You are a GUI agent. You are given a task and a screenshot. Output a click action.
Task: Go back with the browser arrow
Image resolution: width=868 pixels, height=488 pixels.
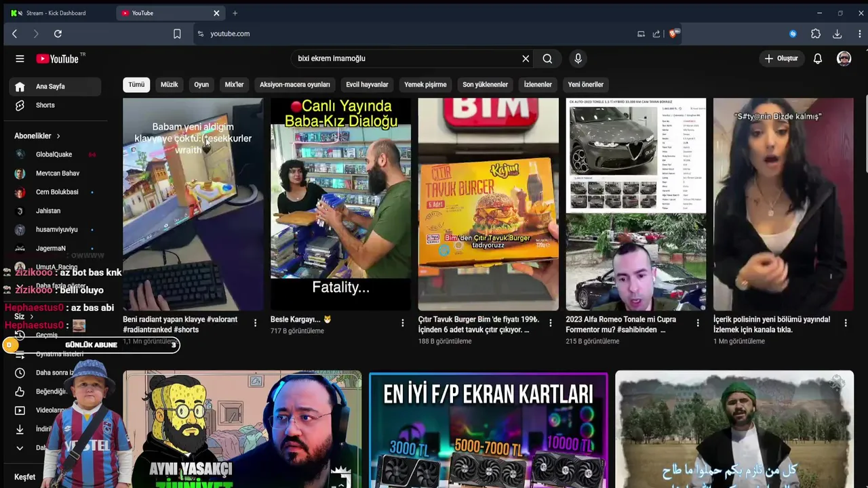pyautogui.click(x=14, y=34)
